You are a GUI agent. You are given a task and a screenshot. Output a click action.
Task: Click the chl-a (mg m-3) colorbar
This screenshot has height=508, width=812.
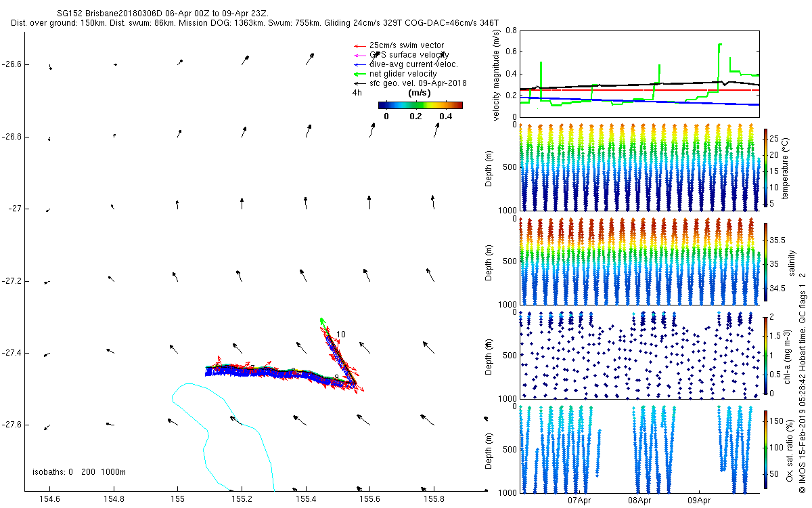(x=767, y=354)
